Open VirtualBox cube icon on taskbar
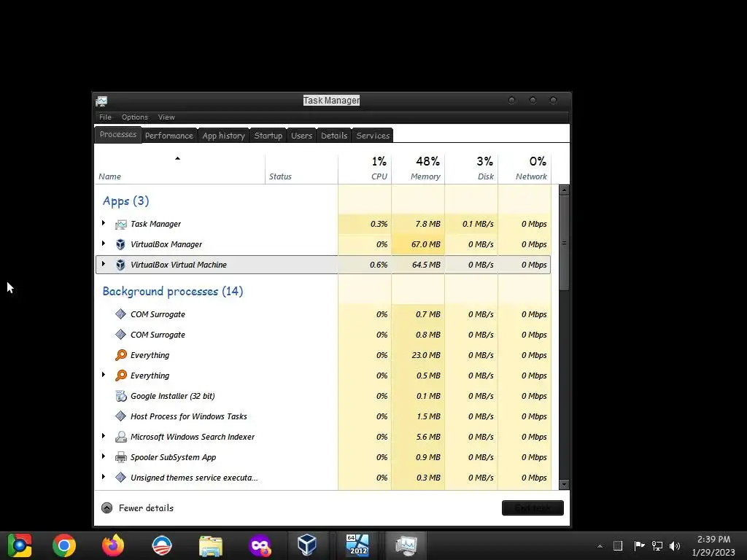Screen dimensions: 747x560 307,545
